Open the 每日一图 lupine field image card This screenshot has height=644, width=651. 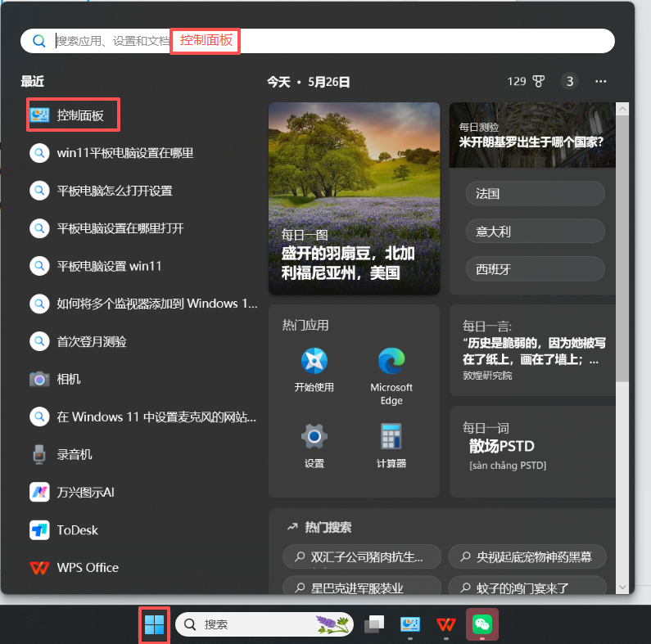(354, 198)
